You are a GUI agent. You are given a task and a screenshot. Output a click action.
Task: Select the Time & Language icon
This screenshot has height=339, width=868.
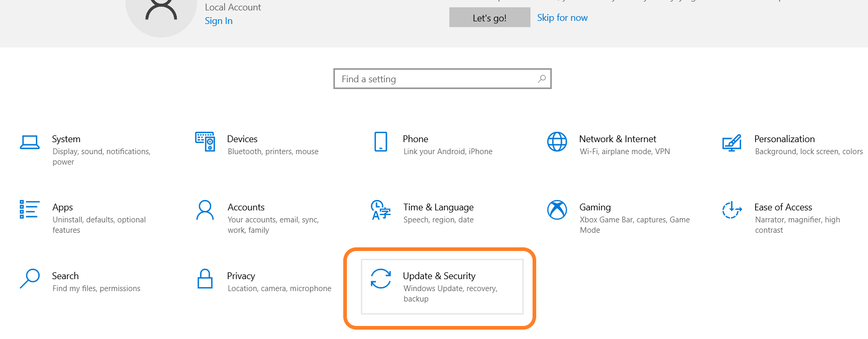coord(381,210)
